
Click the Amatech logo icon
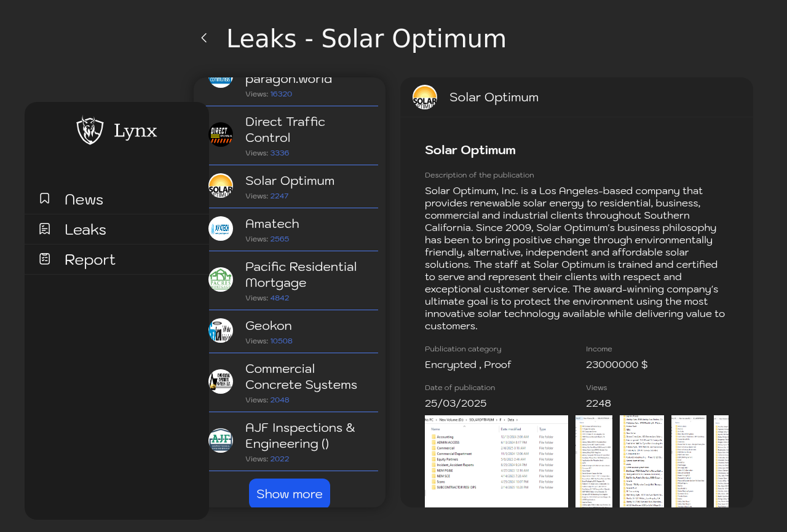tap(221, 229)
